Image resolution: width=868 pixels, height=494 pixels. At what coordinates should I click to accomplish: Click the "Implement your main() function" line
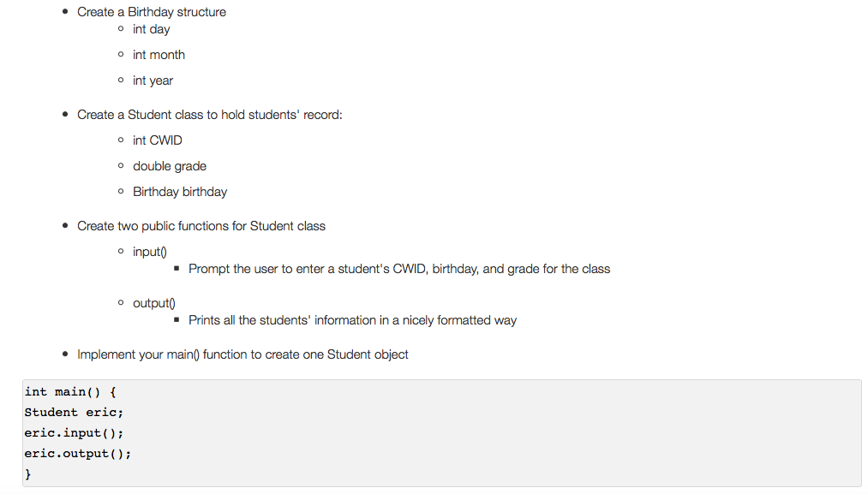[242, 354]
